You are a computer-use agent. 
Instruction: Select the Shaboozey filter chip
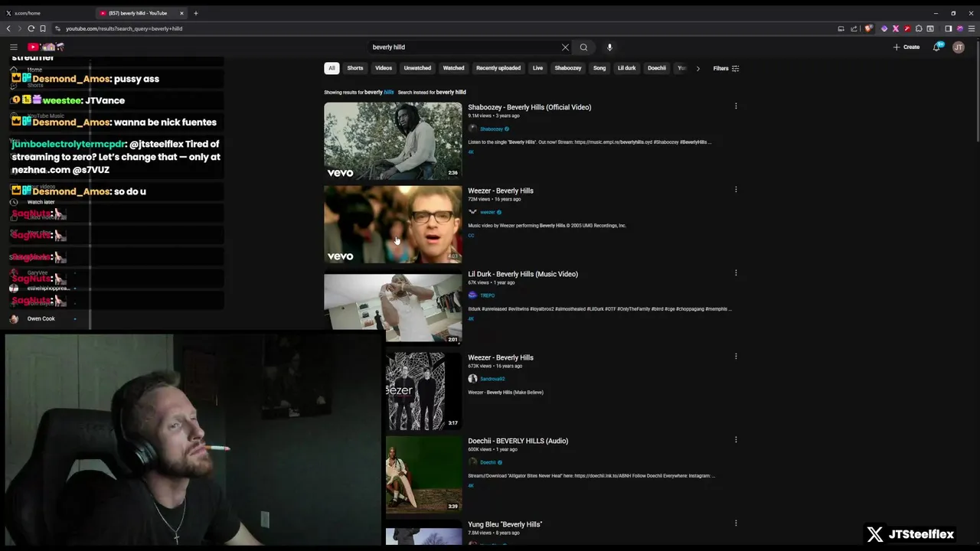[568, 68]
